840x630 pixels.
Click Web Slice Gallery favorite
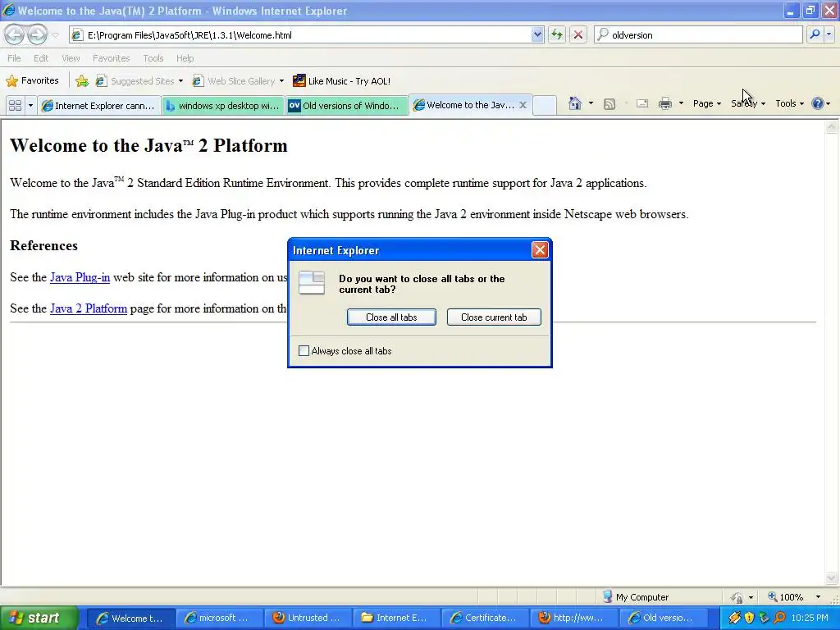click(x=234, y=81)
